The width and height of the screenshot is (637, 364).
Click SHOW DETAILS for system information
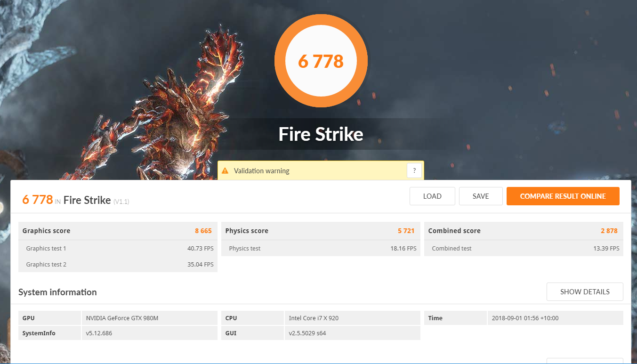coord(585,292)
